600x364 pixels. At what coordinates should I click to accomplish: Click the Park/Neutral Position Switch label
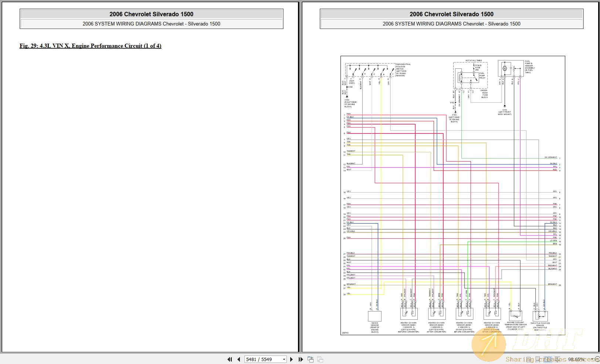click(x=403, y=70)
